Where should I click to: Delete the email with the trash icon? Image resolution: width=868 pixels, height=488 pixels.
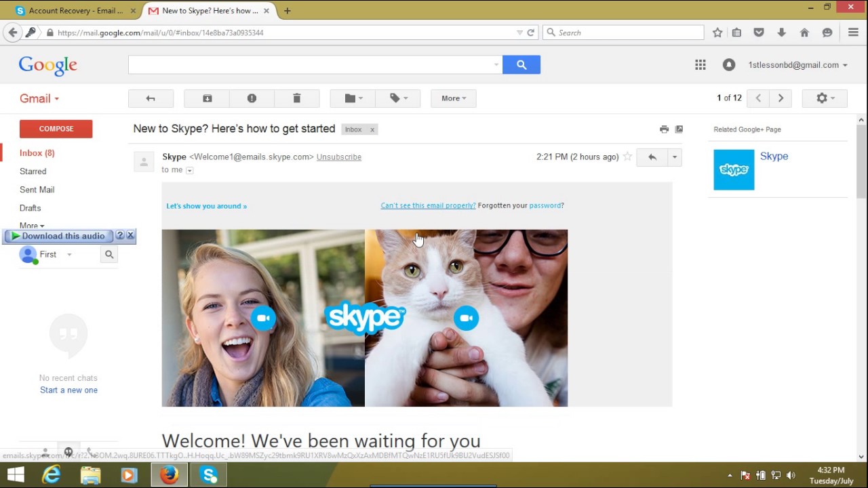296,98
